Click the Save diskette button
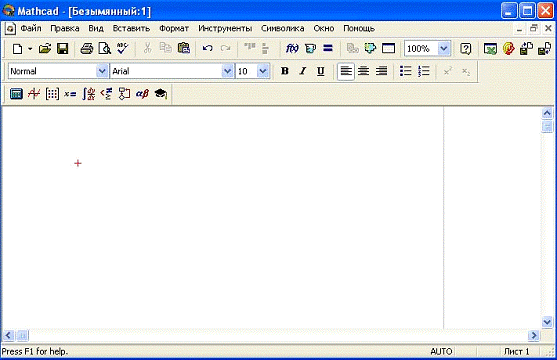This screenshot has height=360, width=557. 63,48
